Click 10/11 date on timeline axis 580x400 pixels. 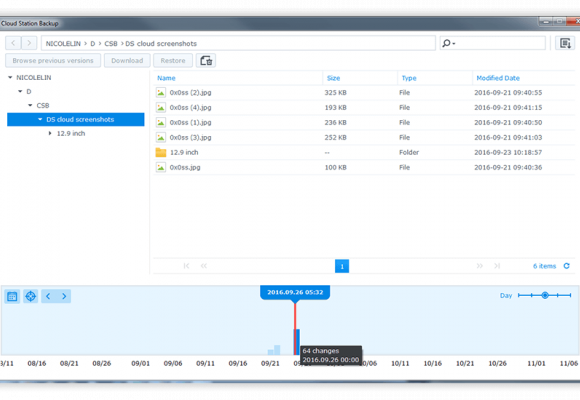(x=400, y=363)
